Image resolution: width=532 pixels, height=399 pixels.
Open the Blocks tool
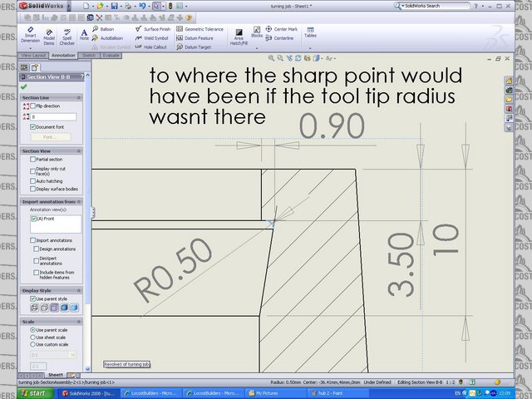[x=257, y=32]
